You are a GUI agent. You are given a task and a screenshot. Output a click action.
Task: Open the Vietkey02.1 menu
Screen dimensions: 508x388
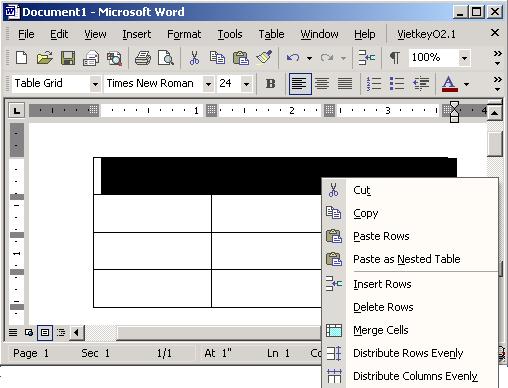click(426, 34)
